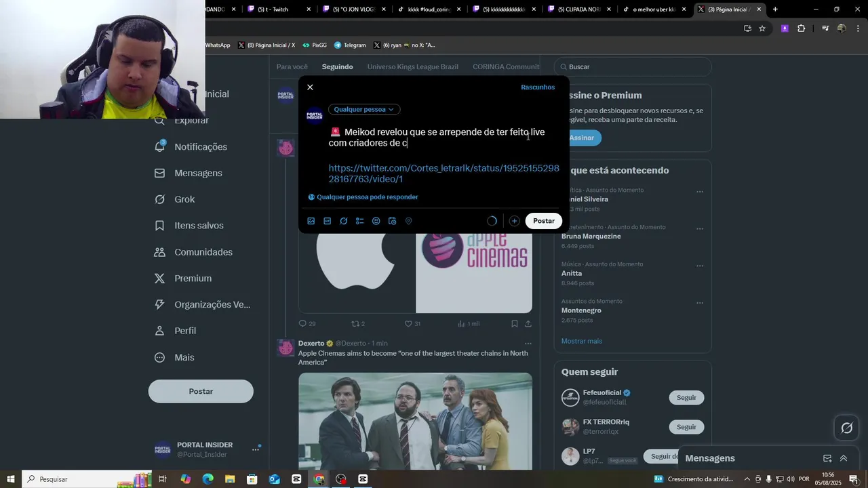Screen dimensions: 868x488
Task: Click the Grok floating icon button
Action: click(847, 428)
